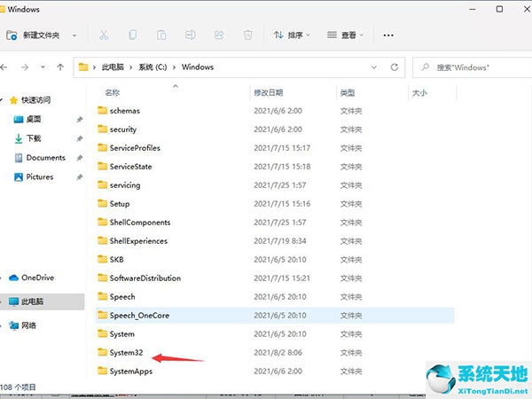
Task: Click the SKB folder icon
Action: (x=103, y=259)
